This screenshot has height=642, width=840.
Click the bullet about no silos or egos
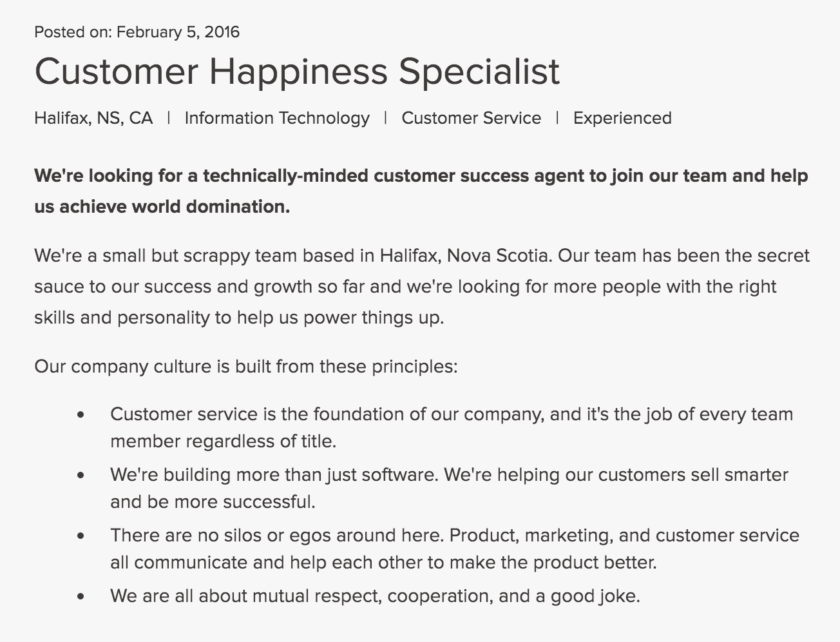point(455,549)
